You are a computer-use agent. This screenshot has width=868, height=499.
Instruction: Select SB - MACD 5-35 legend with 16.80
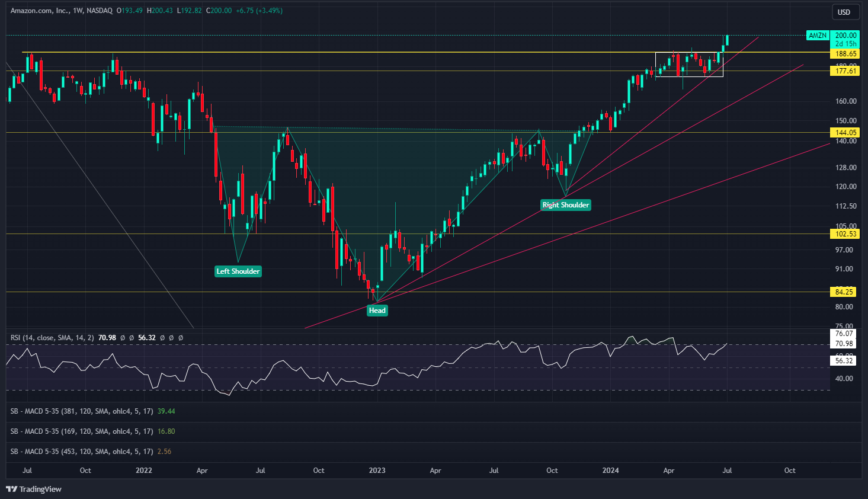(93, 431)
